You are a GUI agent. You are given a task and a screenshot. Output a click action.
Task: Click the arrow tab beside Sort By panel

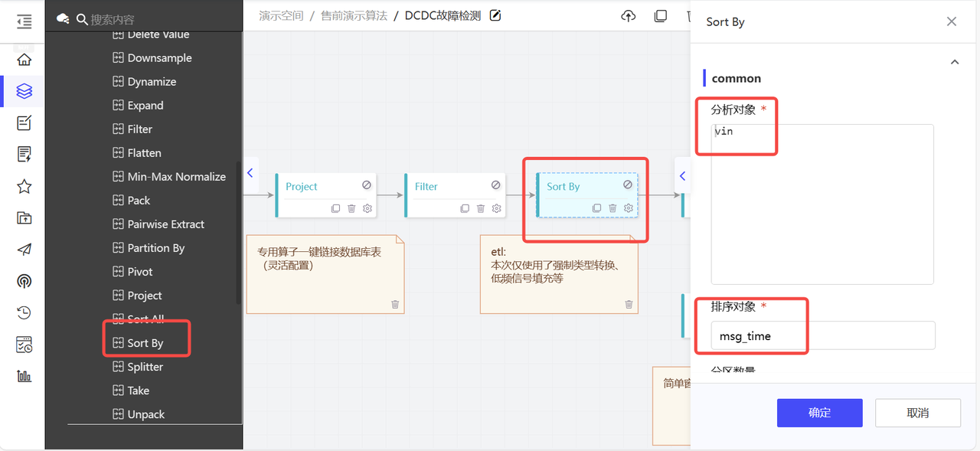pos(682,176)
